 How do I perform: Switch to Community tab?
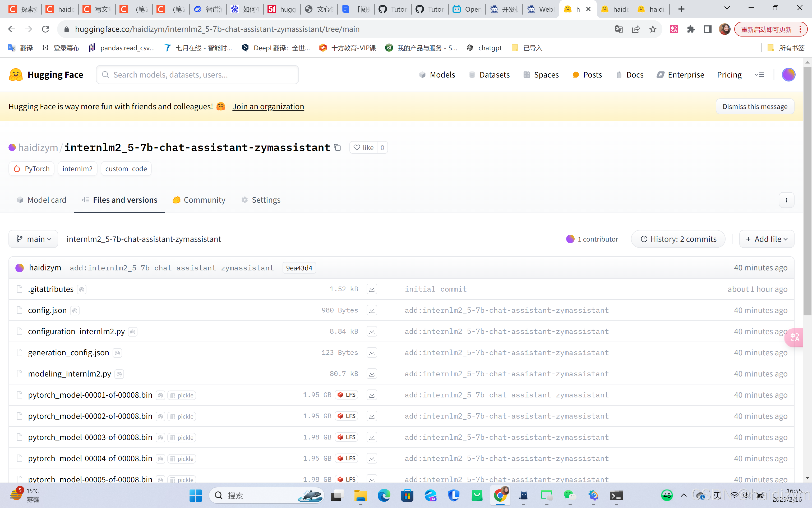(x=199, y=200)
